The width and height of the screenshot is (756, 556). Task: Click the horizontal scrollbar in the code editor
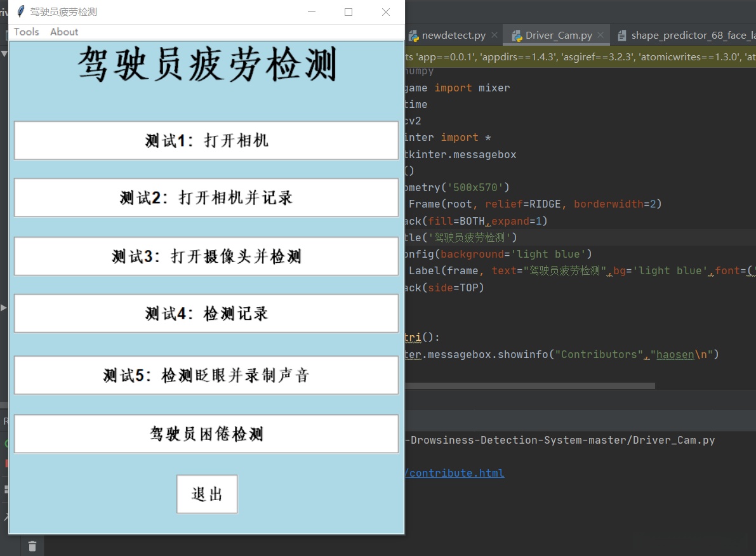(x=529, y=386)
